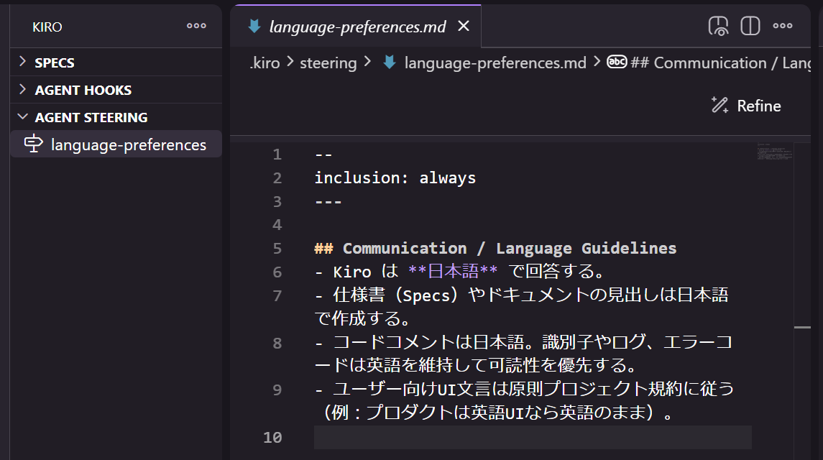Open editor more actions ellipsis menu
Viewport: 823px width, 460px height.
[783, 26]
